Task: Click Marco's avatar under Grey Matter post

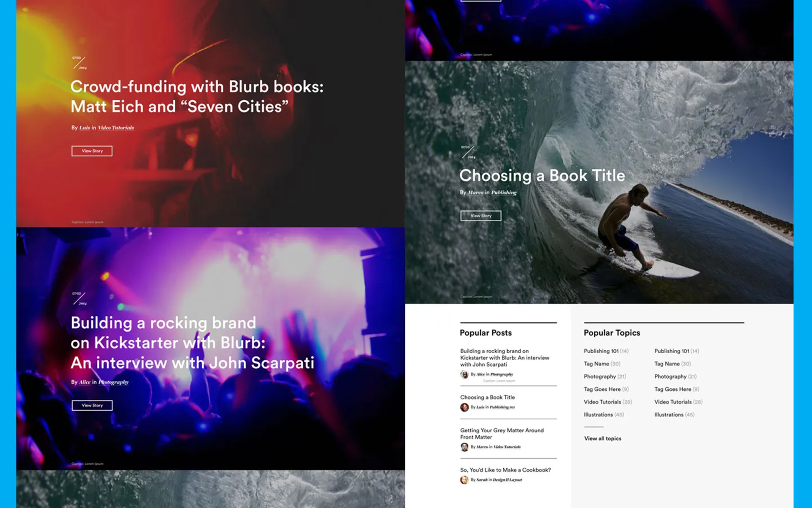Action: [464, 447]
